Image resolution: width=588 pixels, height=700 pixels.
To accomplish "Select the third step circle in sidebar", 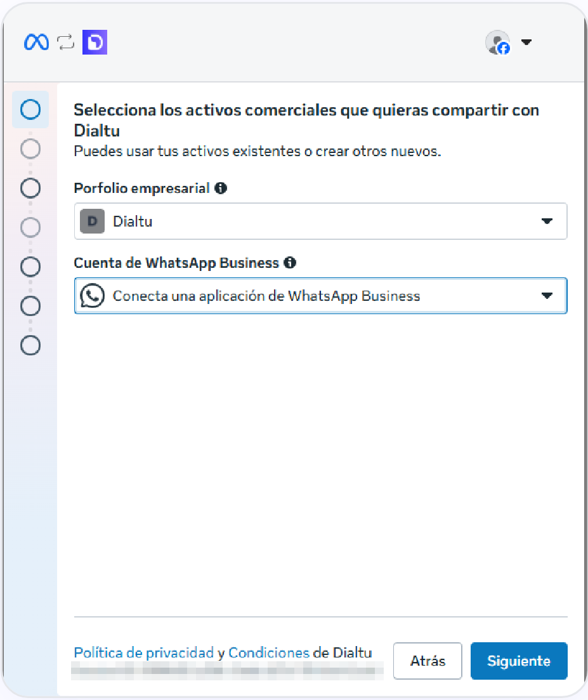I will tap(30, 188).
